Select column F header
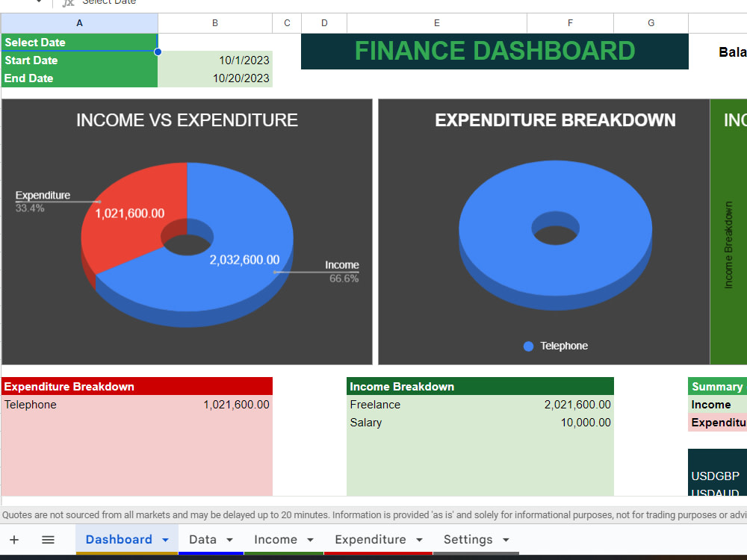Screen dimensions: 747x560 pos(570,23)
